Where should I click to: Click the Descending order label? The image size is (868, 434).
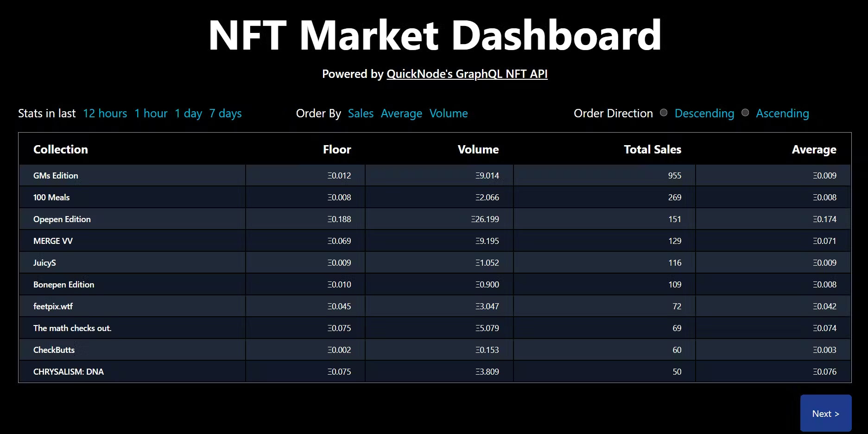704,114
